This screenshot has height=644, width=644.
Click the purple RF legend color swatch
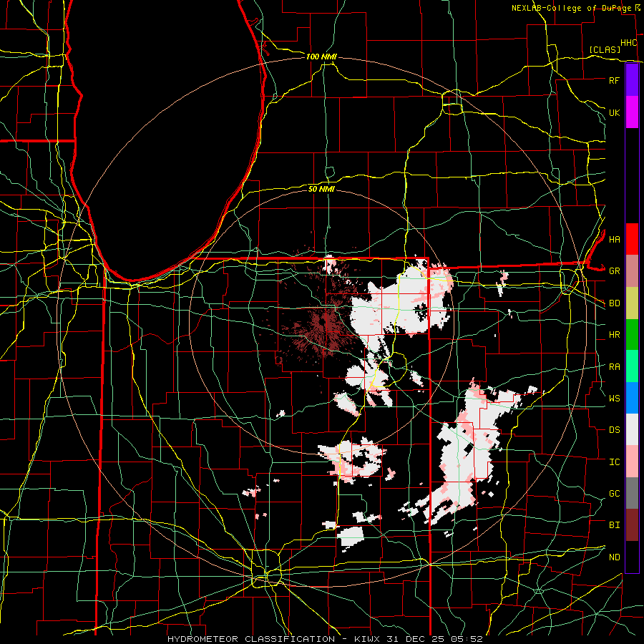(632, 80)
